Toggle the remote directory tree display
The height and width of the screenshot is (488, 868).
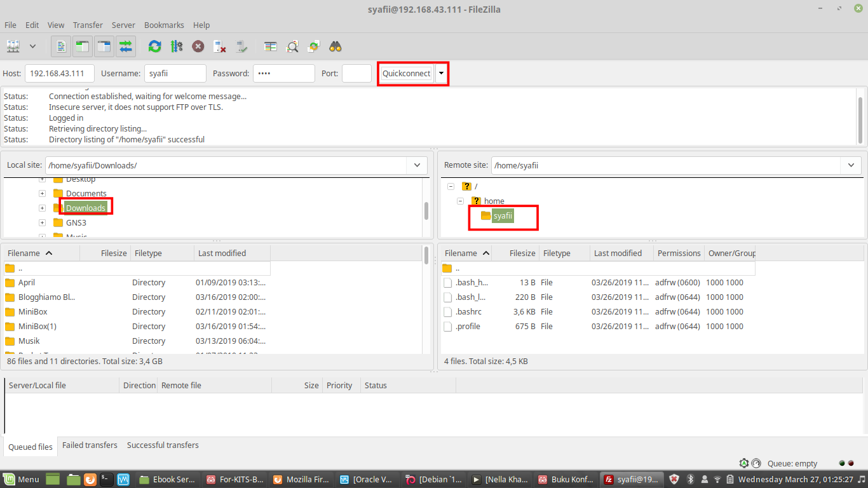(x=104, y=46)
